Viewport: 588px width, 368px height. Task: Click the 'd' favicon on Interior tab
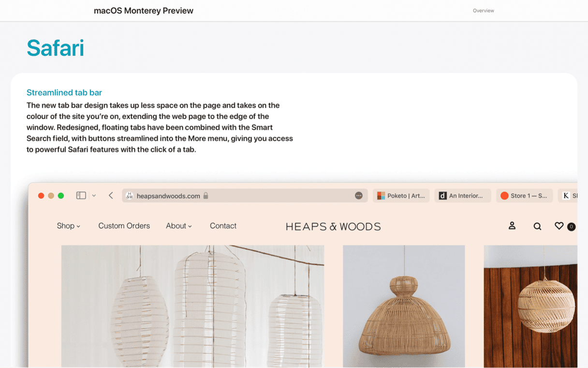pyautogui.click(x=442, y=196)
